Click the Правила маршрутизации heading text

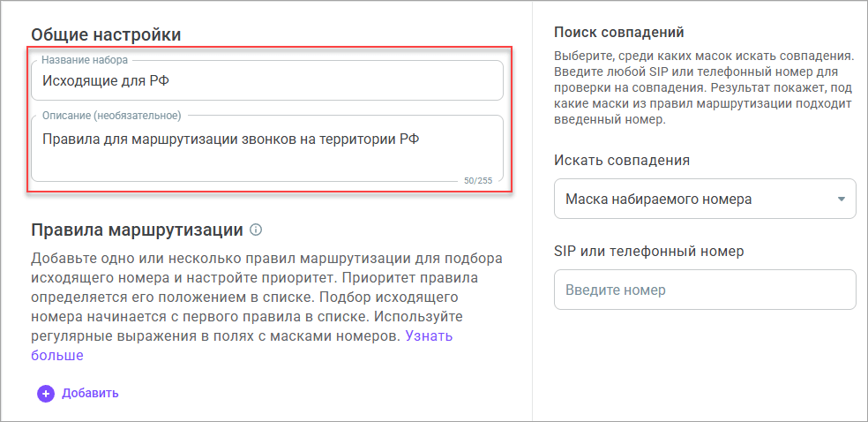138,230
